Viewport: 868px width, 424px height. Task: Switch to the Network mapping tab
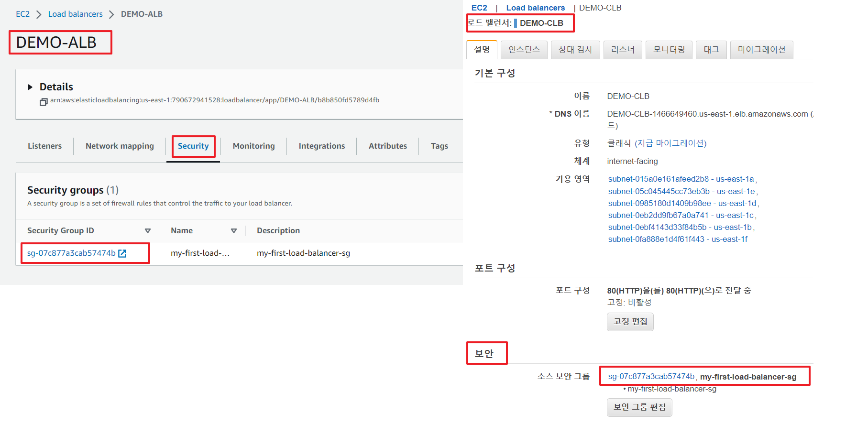point(120,146)
